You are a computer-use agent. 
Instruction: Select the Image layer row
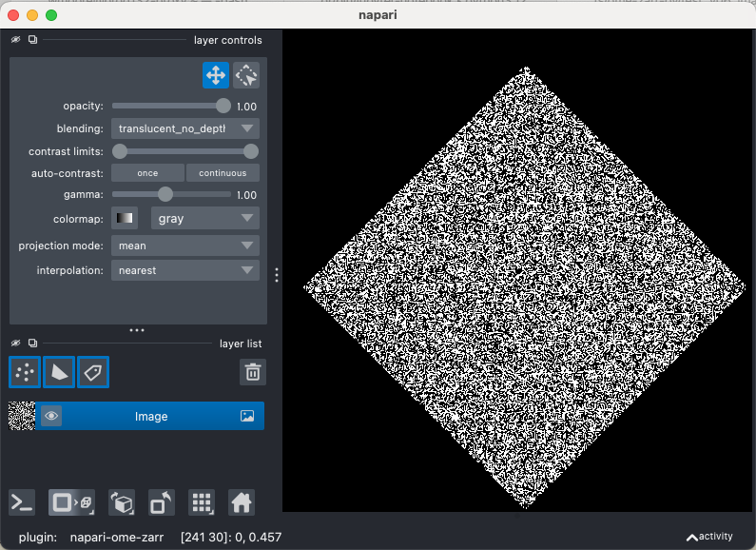point(136,416)
